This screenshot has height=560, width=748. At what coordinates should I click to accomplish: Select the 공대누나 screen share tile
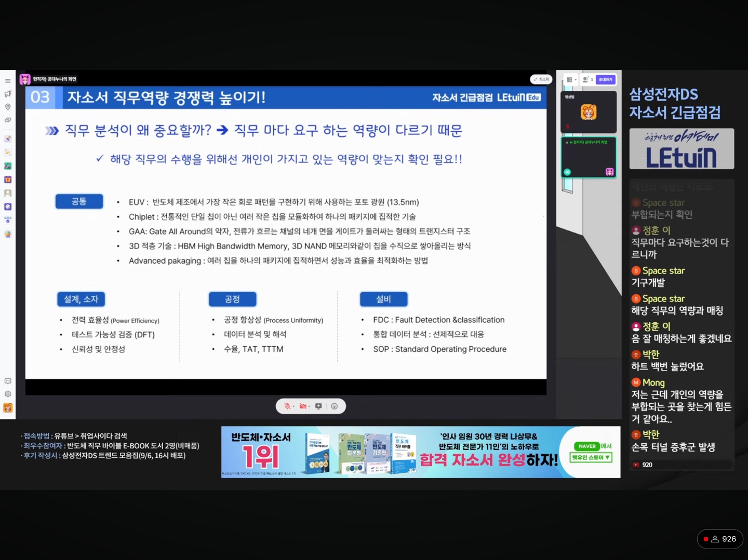[x=589, y=157]
